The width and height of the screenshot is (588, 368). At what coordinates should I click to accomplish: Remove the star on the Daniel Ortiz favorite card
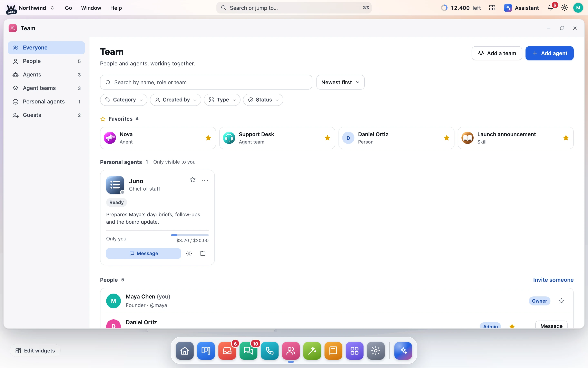click(x=447, y=138)
